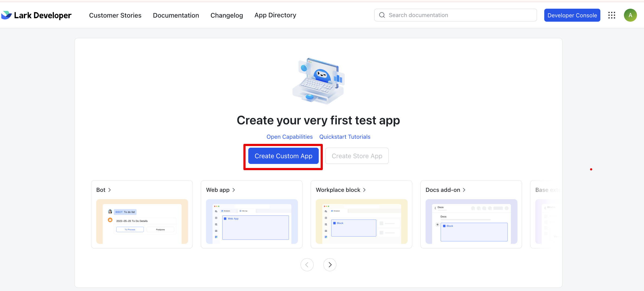The image size is (644, 291).
Task: Open the App Directory nav item
Action: click(x=275, y=15)
